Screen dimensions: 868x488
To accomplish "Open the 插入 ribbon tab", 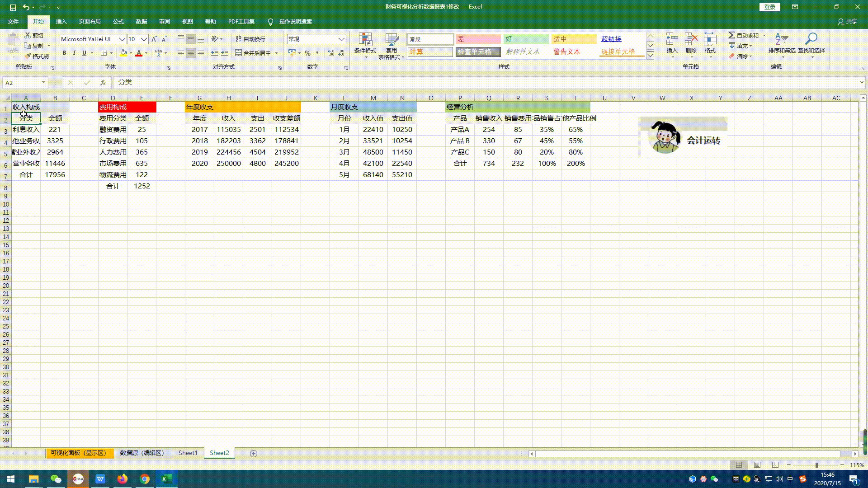I will (61, 22).
